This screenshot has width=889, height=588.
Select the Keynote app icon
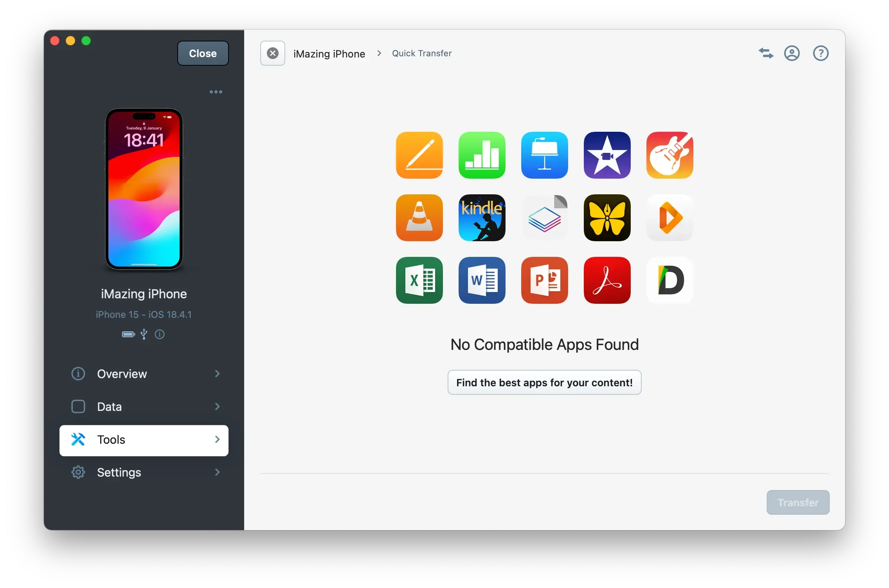click(x=545, y=155)
